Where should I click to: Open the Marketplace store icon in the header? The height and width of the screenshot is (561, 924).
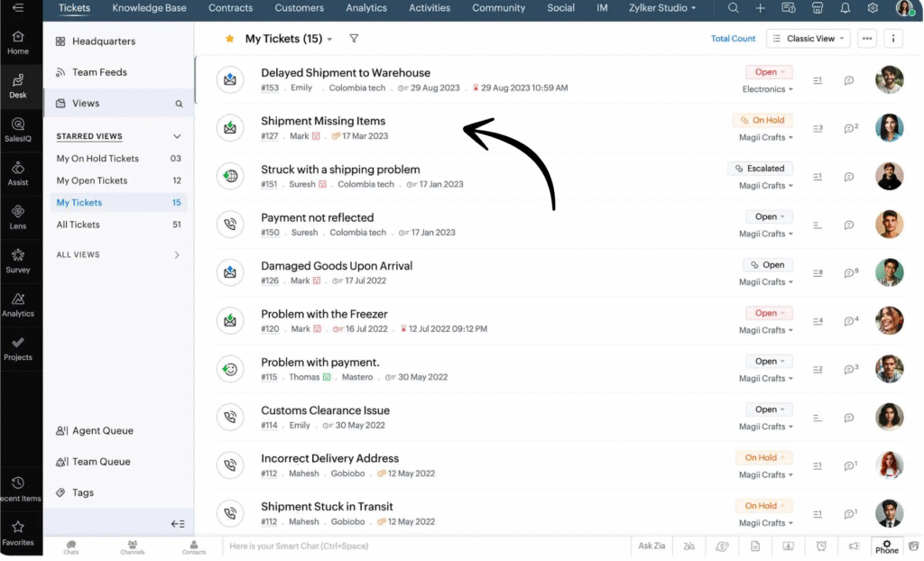817,8
